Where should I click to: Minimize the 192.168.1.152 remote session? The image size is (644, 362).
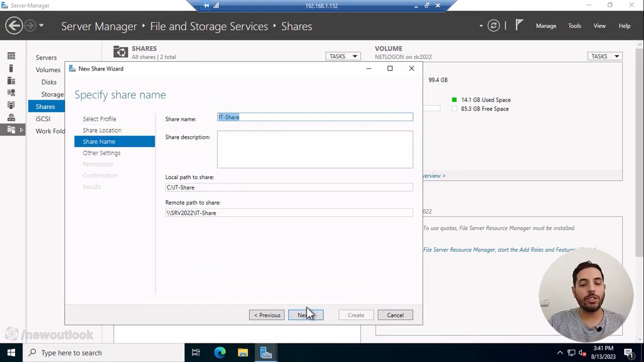(x=416, y=6)
